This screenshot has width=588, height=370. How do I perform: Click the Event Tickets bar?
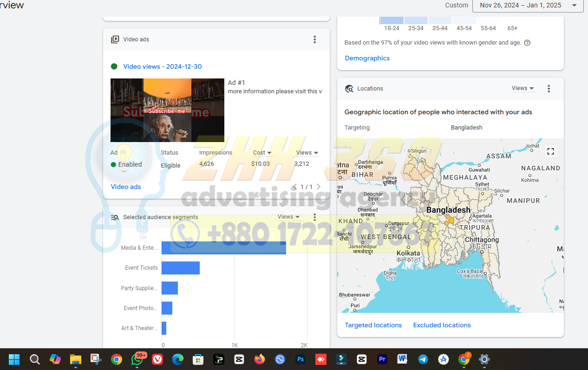[x=181, y=268]
